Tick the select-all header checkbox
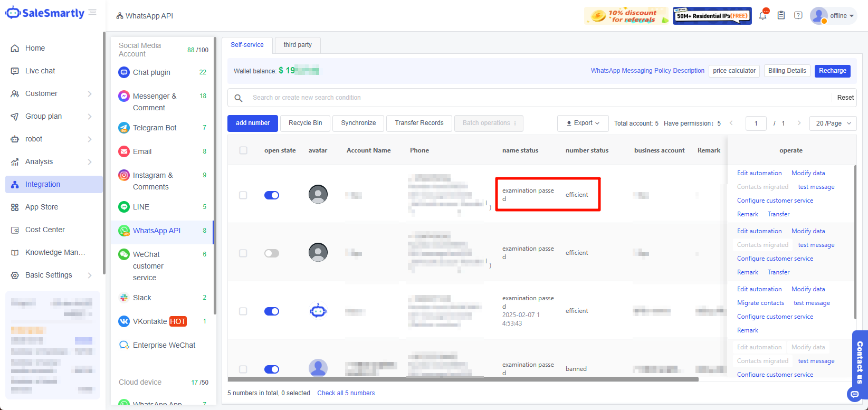The height and width of the screenshot is (410, 868). pos(243,150)
